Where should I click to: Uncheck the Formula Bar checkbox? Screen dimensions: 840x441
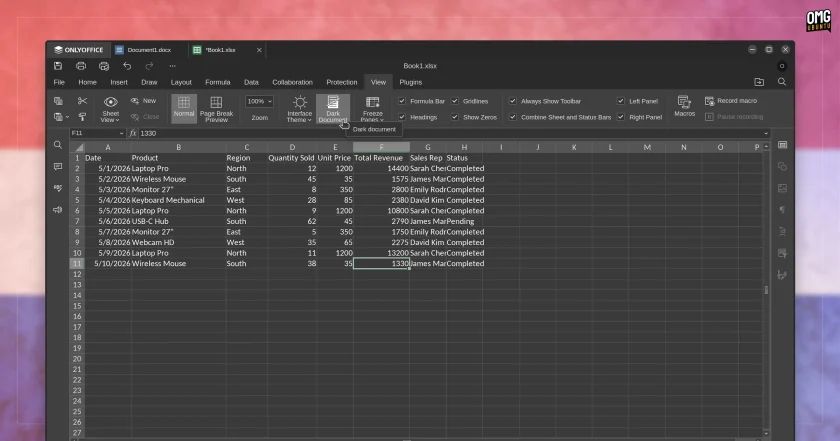402,101
